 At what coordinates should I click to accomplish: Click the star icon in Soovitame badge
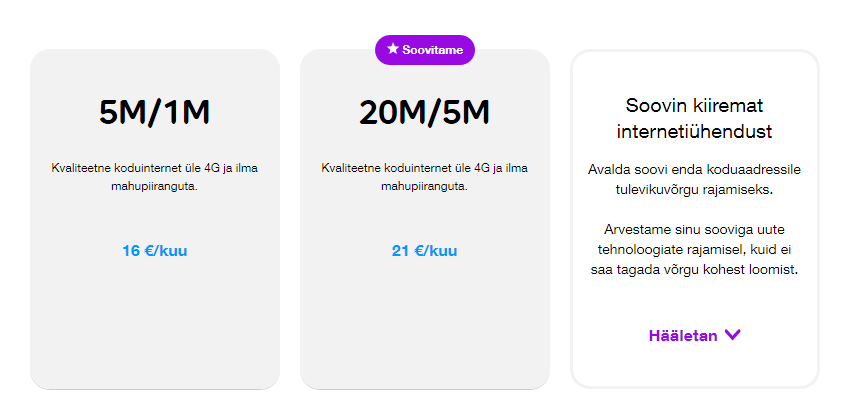pyautogui.click(x=393, y=49)
